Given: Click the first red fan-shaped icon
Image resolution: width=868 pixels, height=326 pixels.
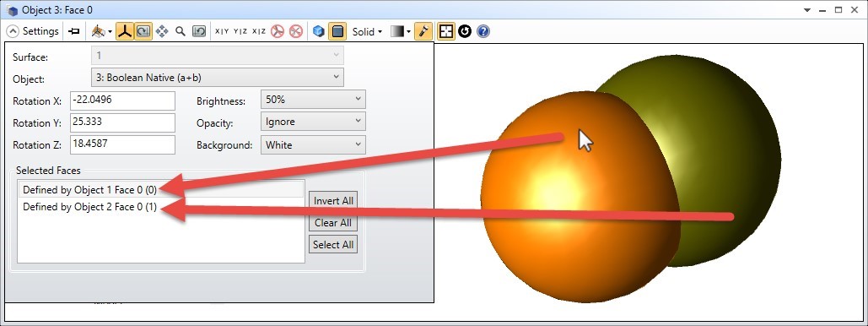Looking at the screenshot, I should (278, 31).
